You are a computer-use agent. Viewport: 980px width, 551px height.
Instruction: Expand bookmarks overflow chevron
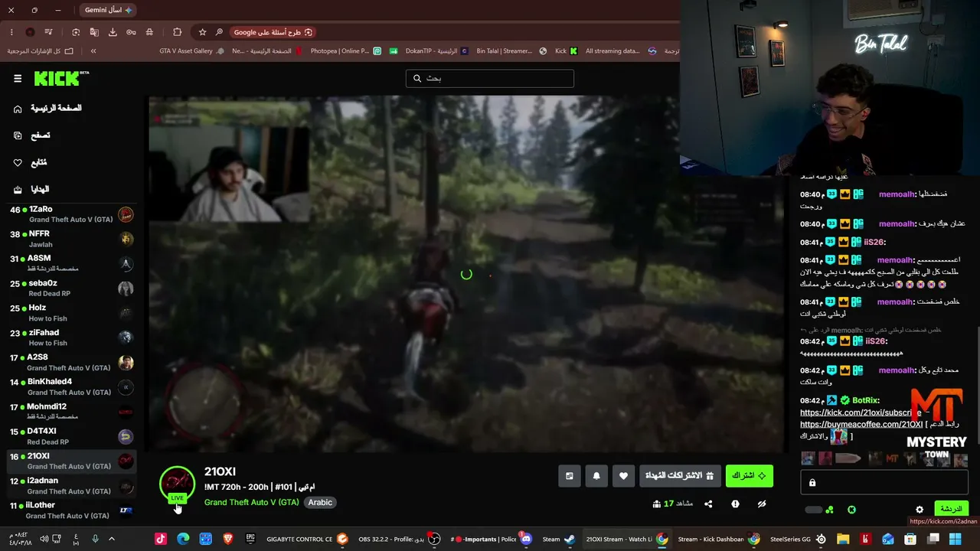tap(93, 51)
